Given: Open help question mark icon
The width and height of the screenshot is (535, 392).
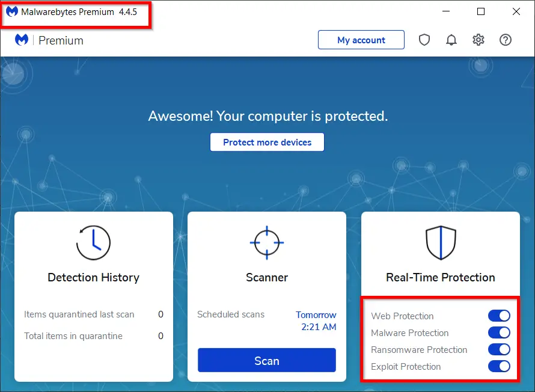Looking at the screenshot, I should coord(506,40).
